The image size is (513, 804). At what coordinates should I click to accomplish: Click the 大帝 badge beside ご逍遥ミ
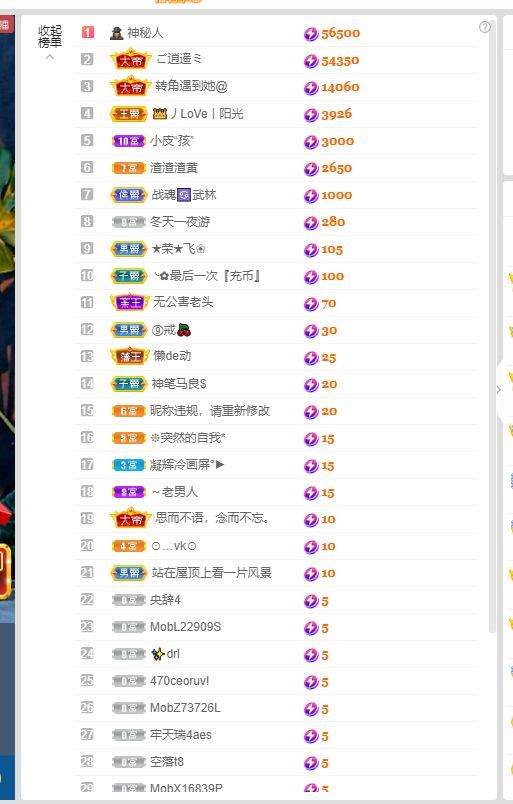pos(131,59)
